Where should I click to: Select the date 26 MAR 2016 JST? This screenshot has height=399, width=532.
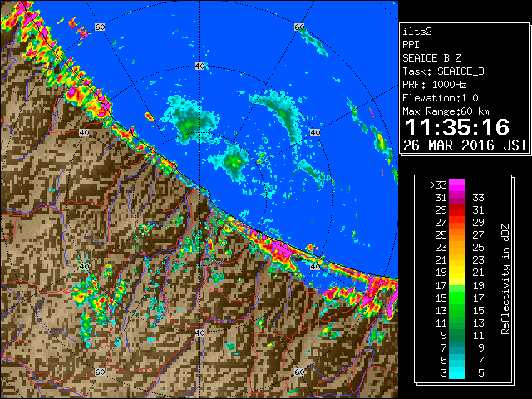[x=465, y=145]
